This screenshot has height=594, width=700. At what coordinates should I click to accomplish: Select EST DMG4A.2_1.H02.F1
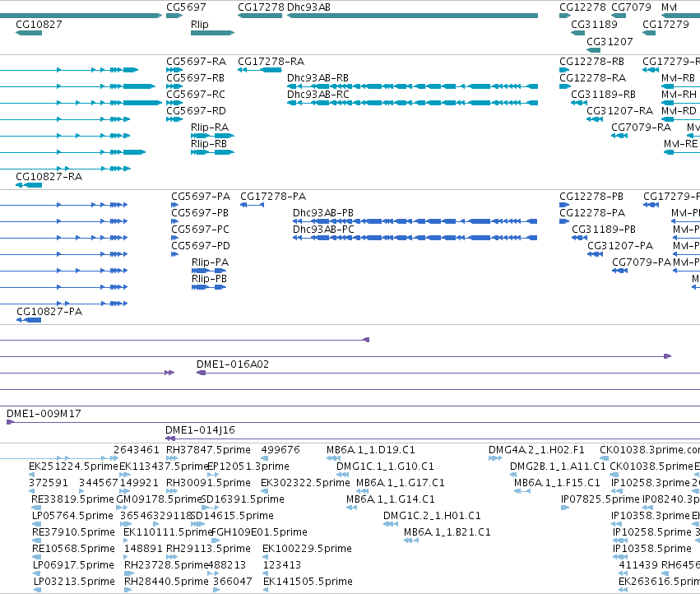[x=495, y=457]
